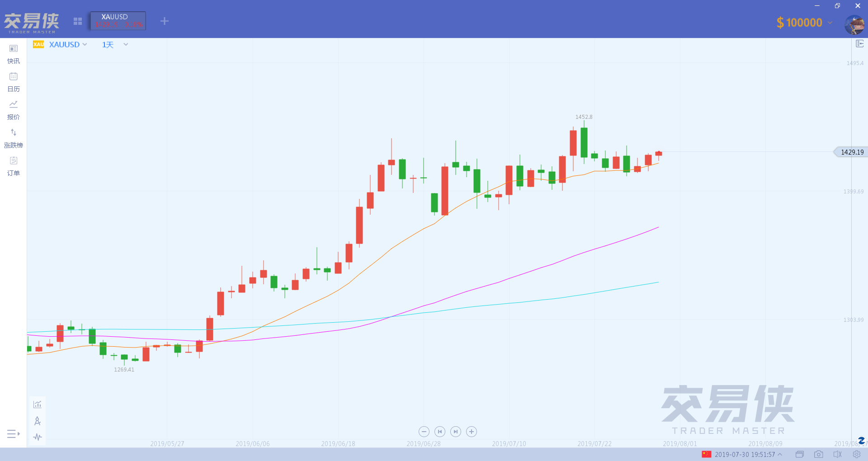Open the 日历 calendar panel
The image size is (868, 461).
pos(14,82)
